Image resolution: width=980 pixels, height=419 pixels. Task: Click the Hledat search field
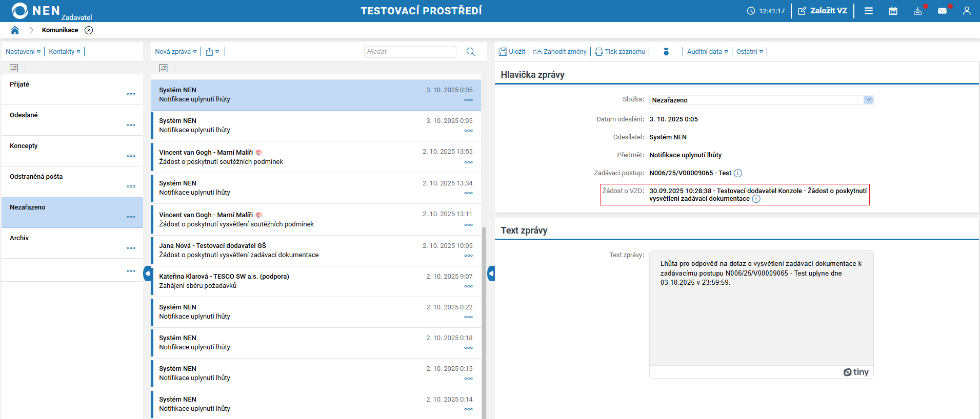click(410, 52)
